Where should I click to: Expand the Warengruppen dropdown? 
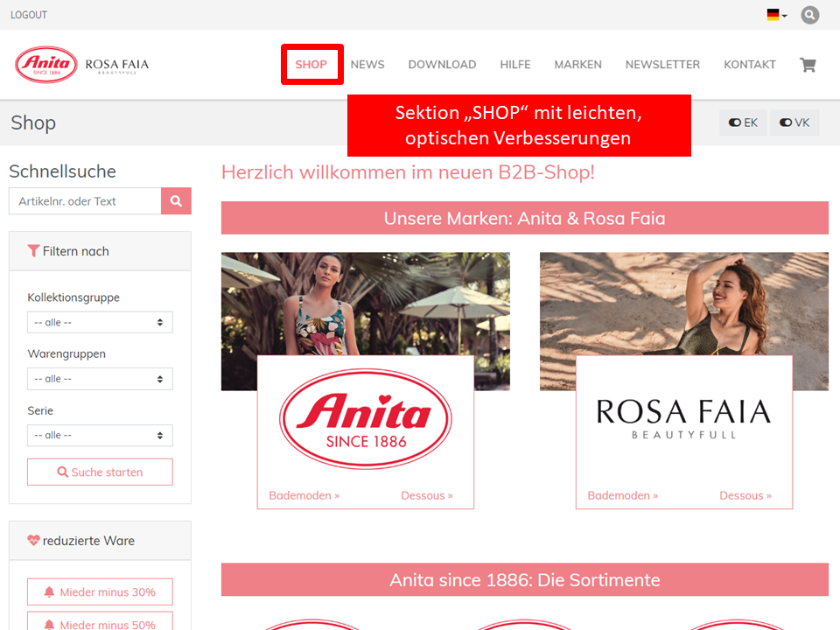100,379
